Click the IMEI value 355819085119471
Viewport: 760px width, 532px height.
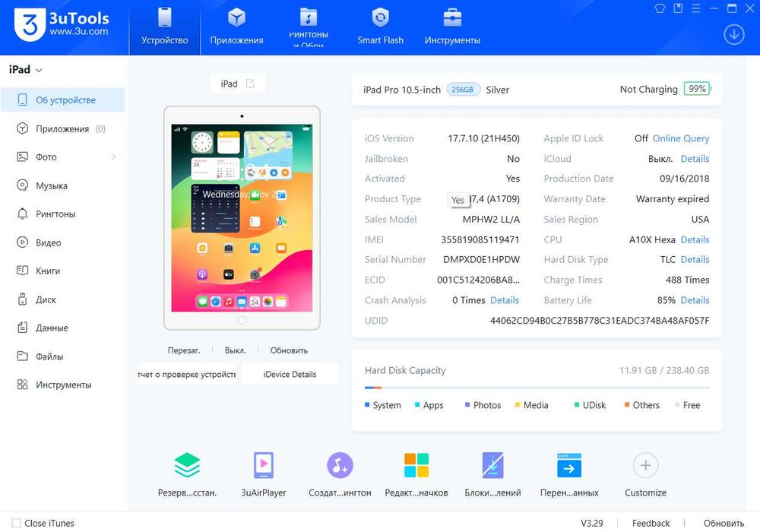click(x=480, y=240)
